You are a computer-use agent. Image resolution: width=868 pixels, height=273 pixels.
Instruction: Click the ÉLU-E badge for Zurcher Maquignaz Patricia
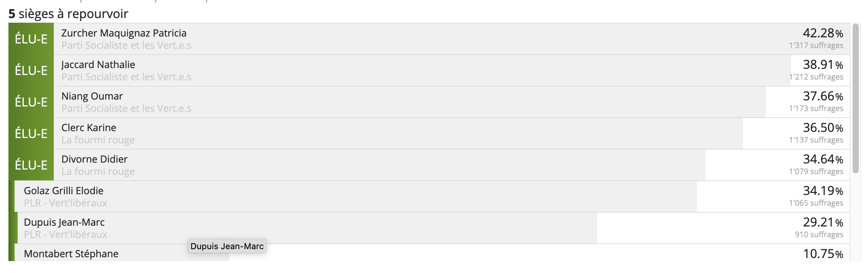[x=31, y=39]
